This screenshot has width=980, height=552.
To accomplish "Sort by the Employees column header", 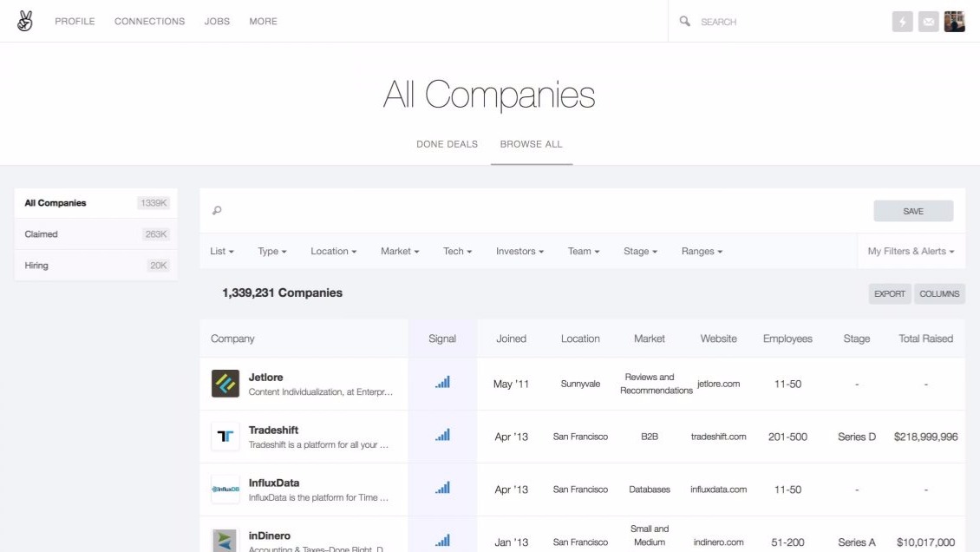I will 787,338.
